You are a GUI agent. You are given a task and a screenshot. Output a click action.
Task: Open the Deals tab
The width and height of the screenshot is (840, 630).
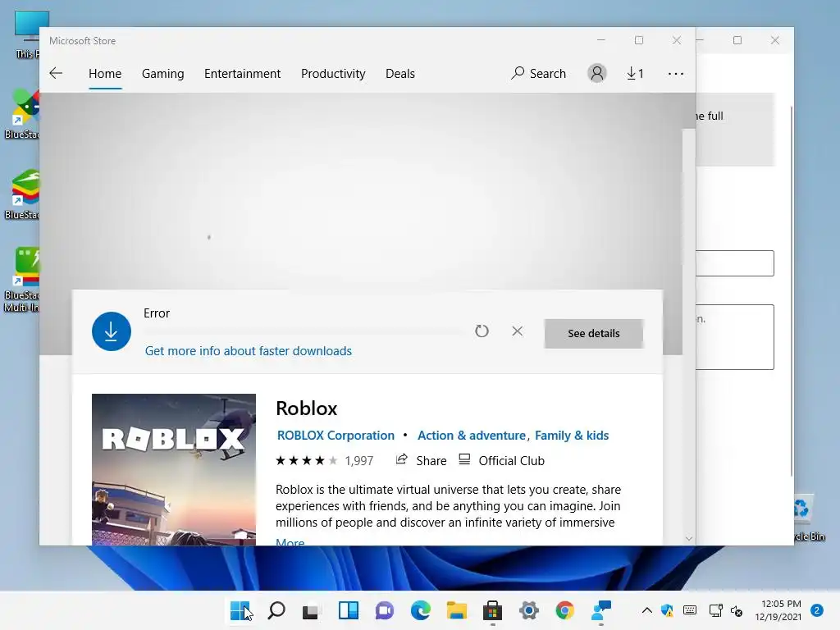pos(400,73)
